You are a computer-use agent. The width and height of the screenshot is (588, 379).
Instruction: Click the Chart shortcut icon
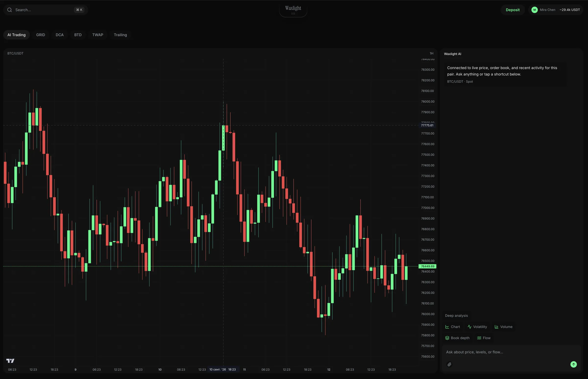coord(447,327)
